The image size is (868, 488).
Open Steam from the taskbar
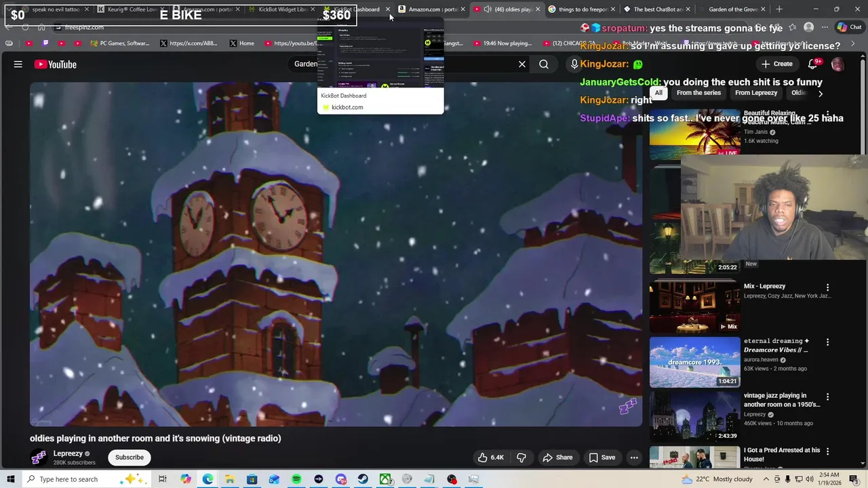(x=363, y=479)
